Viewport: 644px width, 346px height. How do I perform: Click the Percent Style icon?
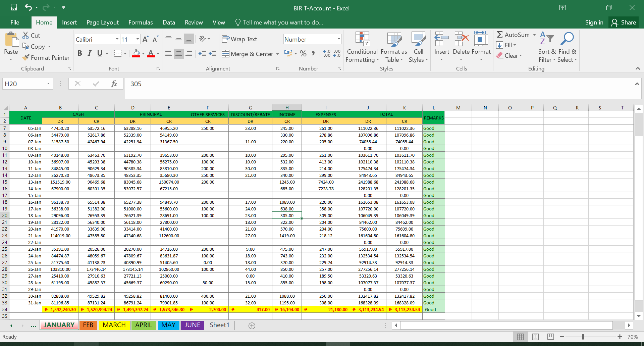pyautogui.click(x=303, y=54)
